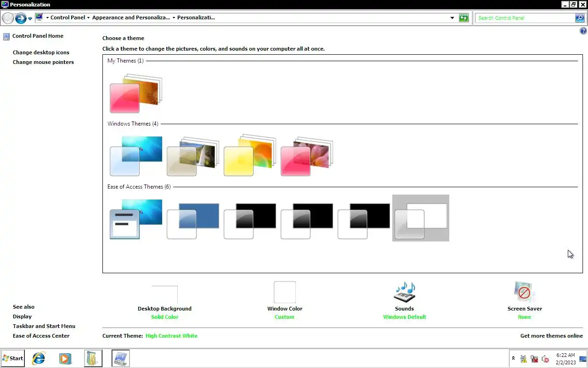
Task: Open Get more themes online
Action: coord(551,336)
